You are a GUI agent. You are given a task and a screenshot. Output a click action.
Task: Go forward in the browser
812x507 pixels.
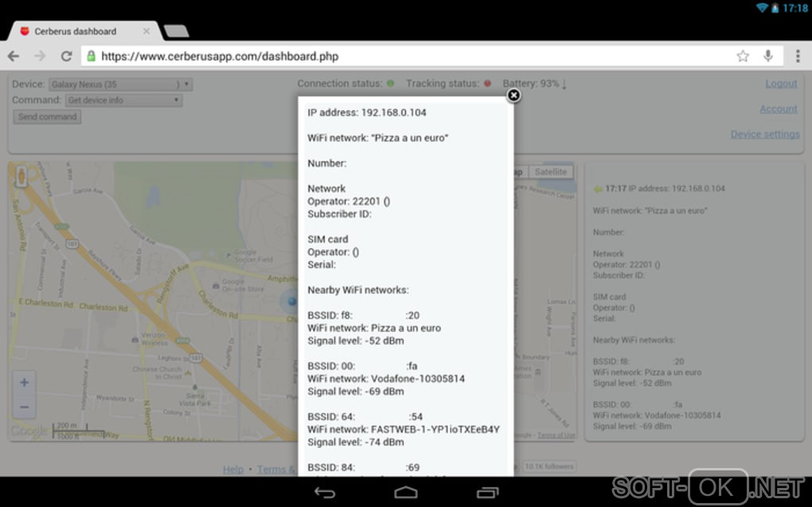pyautogui.click(x=40, y=56)
